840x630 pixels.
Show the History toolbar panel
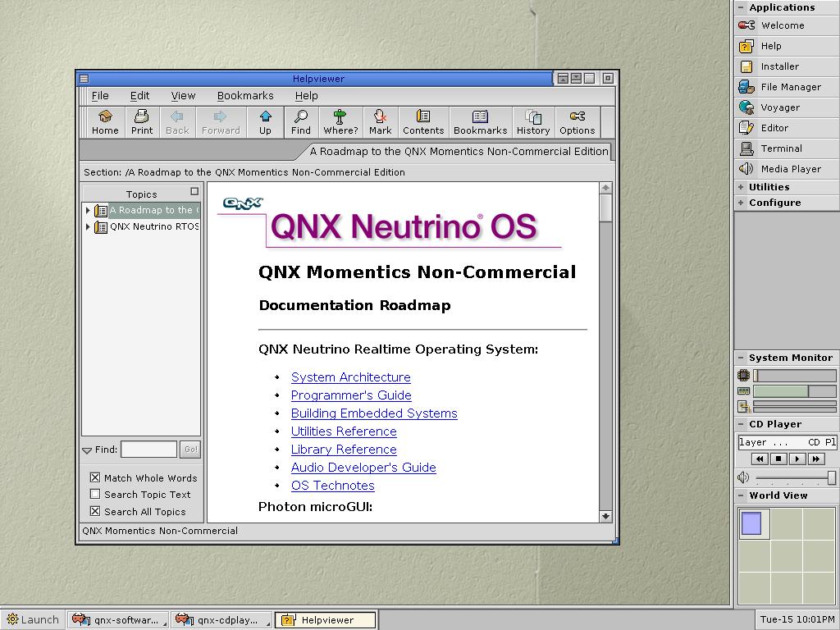pos(533,121)
